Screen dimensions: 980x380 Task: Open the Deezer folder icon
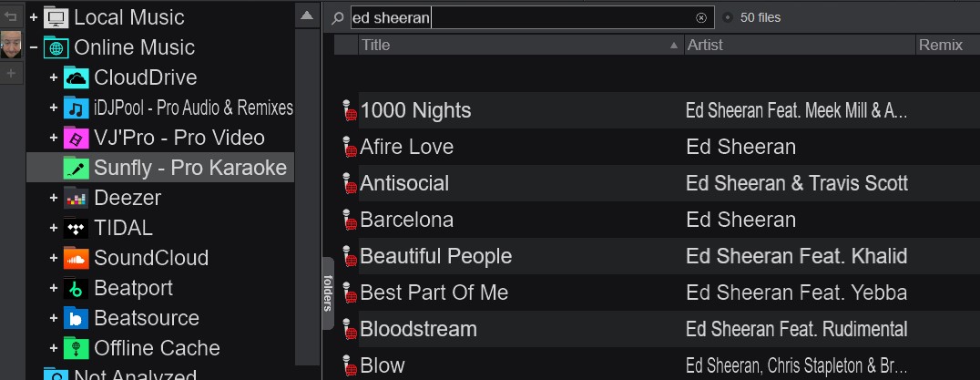click(x=77, y=198)
